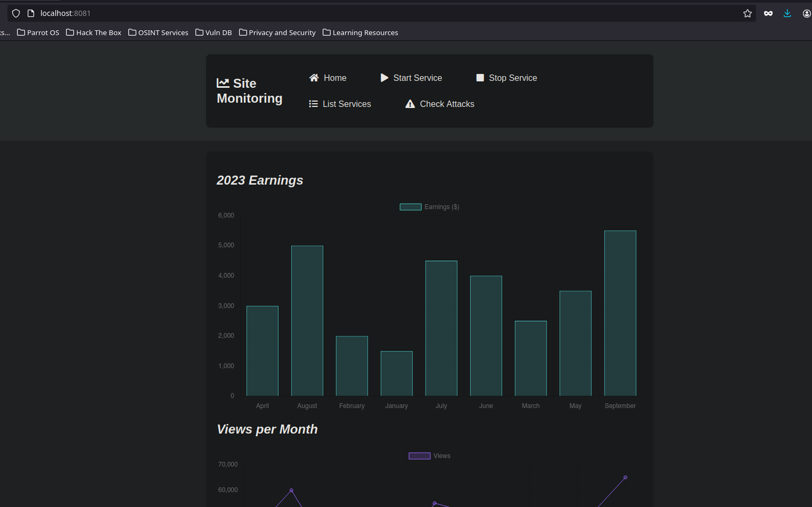Open tracking protection shield icon
Viewport: 812px width, 507px height.
[16, 13]
